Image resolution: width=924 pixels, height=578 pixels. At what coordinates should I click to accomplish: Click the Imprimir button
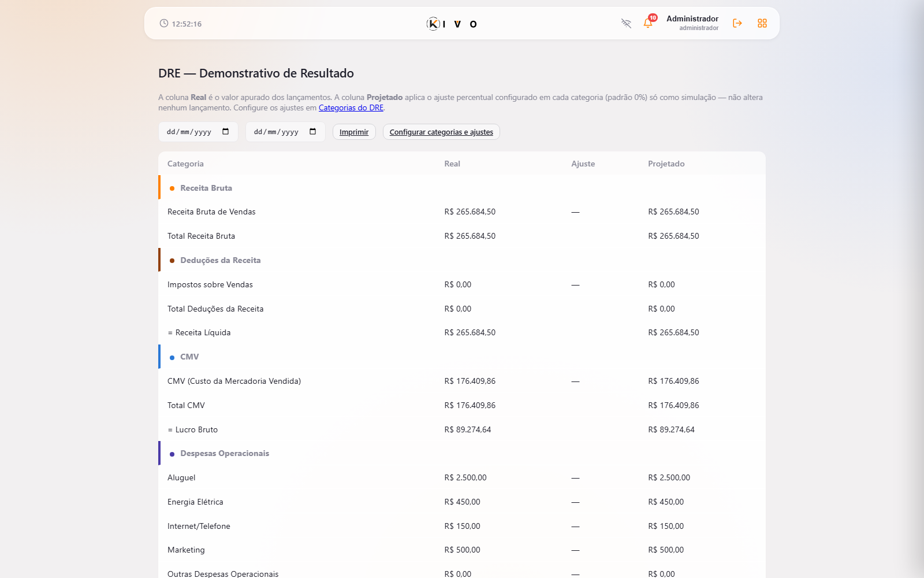coord(354,132)
